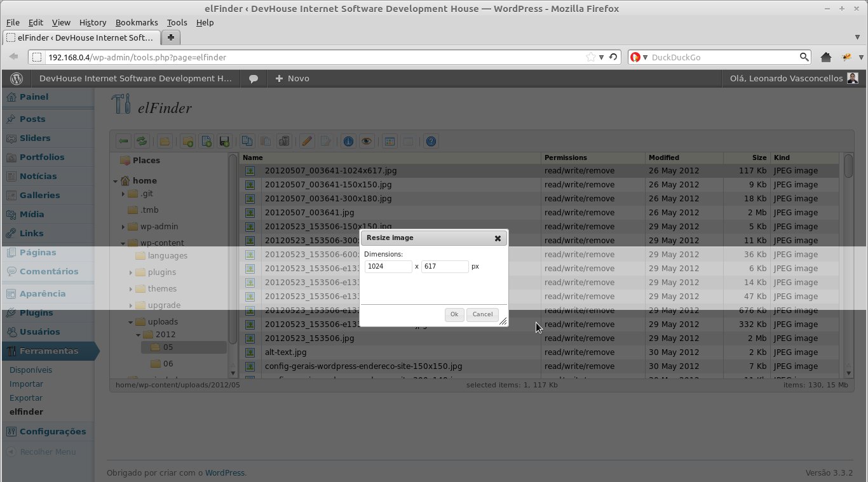Click the blue info toolbar icon
The height and width of the screenshot is (482, 868).
tap(348, 142)
